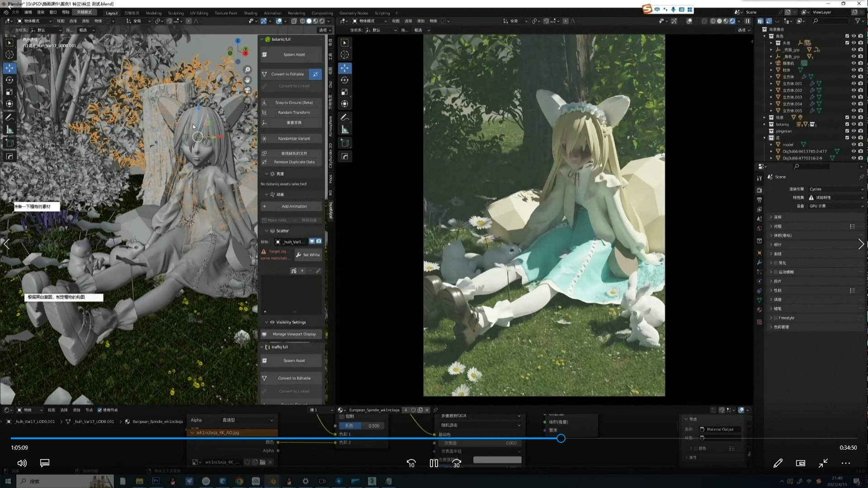
Task: Switch to the Compositing workspace tab
Action: coord(322,13)
